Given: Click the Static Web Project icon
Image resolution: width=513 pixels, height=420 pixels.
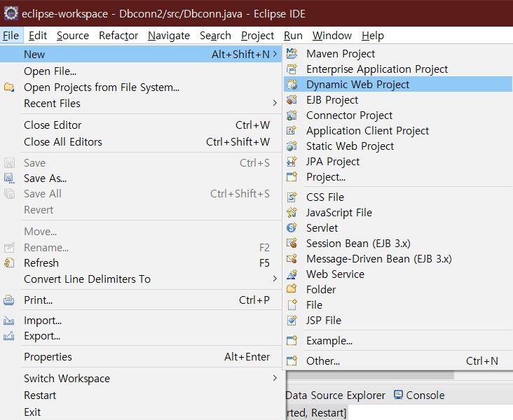Looking at the screenshot, I should click(292, 146).
